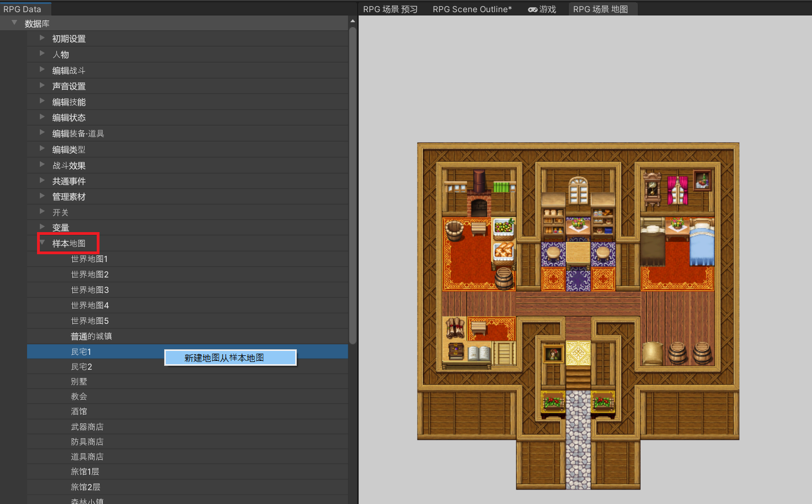This screenshot has width=812, height=504.
Task: Expand the 编辑技能 tree node
Action: (42, 101)
